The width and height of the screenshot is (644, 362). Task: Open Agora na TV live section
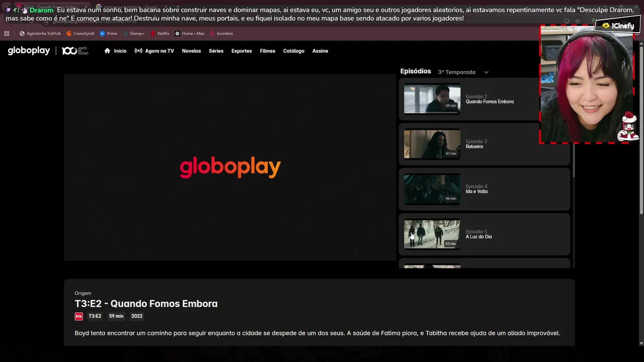click(x=154, y=51)
